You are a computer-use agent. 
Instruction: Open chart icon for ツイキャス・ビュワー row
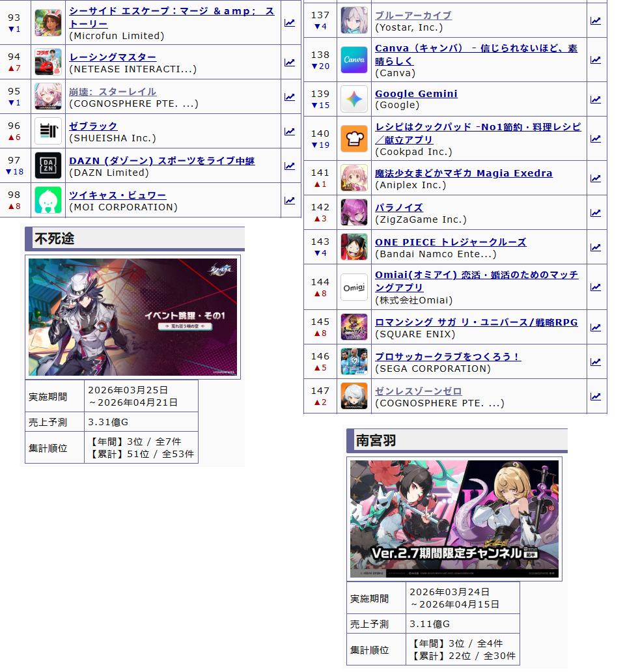[x=290, y=201]
